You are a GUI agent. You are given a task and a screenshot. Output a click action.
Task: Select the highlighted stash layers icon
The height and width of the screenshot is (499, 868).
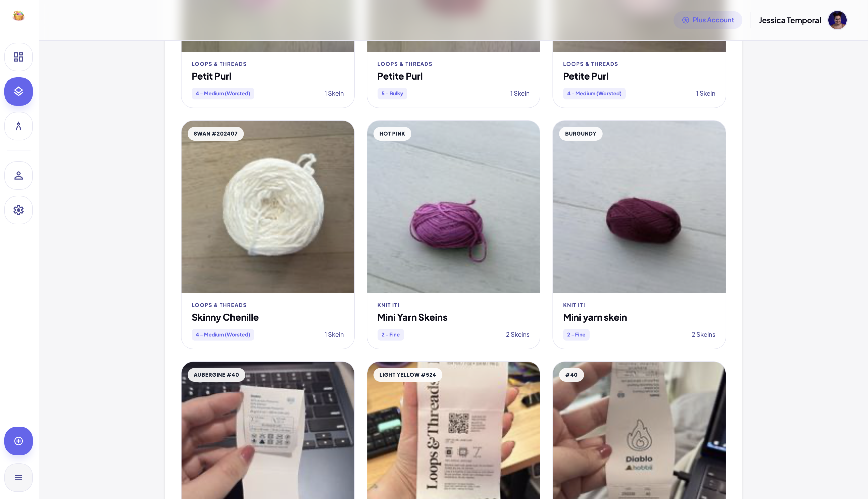pos(18,92)
